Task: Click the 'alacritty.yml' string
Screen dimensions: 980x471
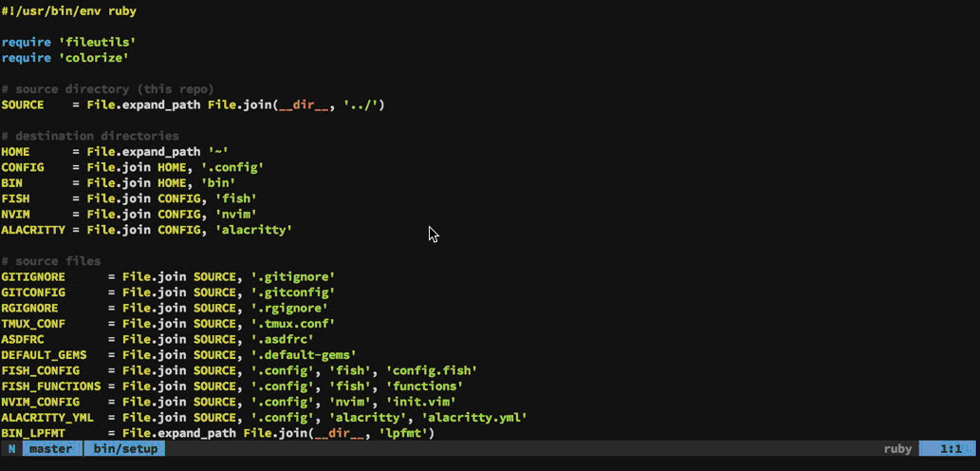Action: [x=475, y=418]
